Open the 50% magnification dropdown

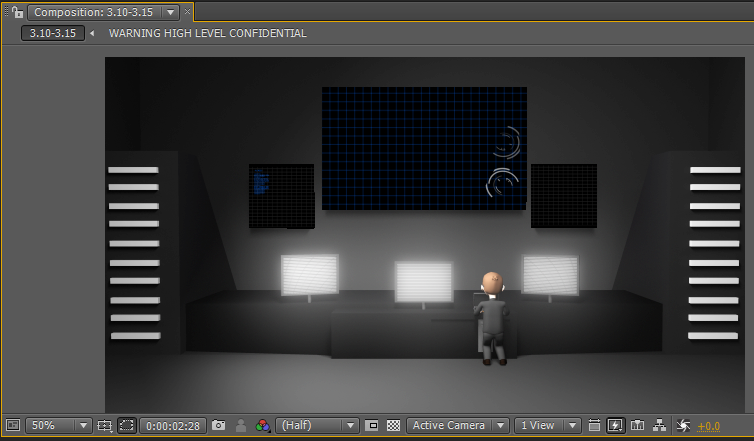pos(58,425)
